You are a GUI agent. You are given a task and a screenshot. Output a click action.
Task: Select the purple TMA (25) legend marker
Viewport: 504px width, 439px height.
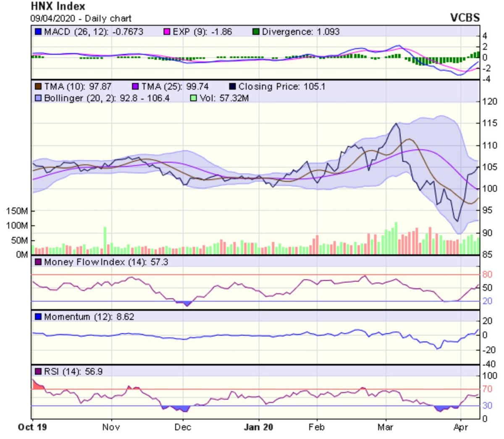click(135, 87)
